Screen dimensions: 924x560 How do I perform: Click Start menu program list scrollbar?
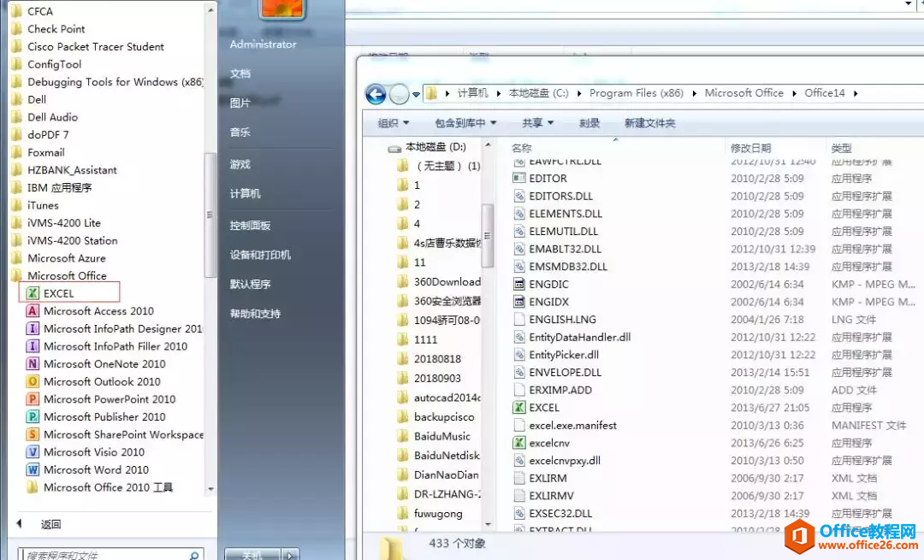(x=210, y=215)
